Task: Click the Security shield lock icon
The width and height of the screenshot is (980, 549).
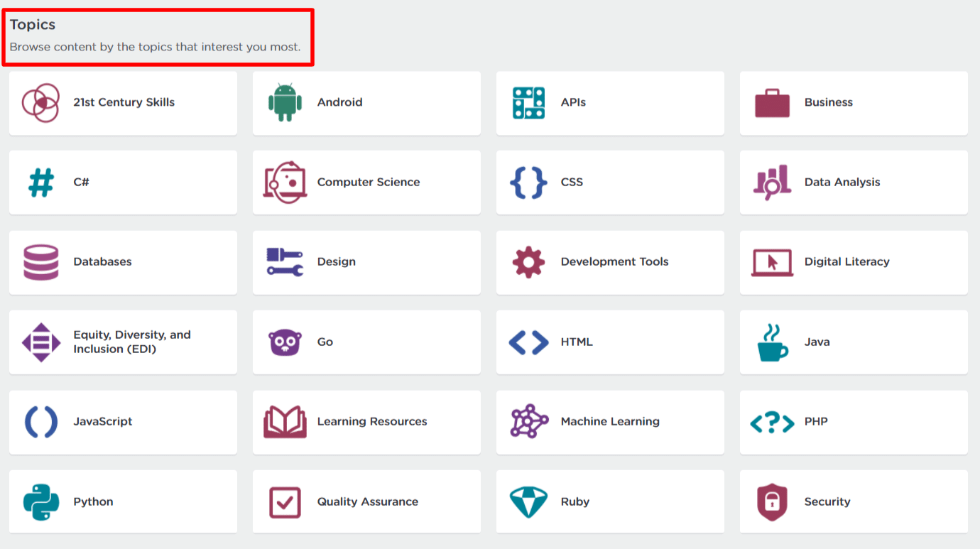Action: (772, 502)
